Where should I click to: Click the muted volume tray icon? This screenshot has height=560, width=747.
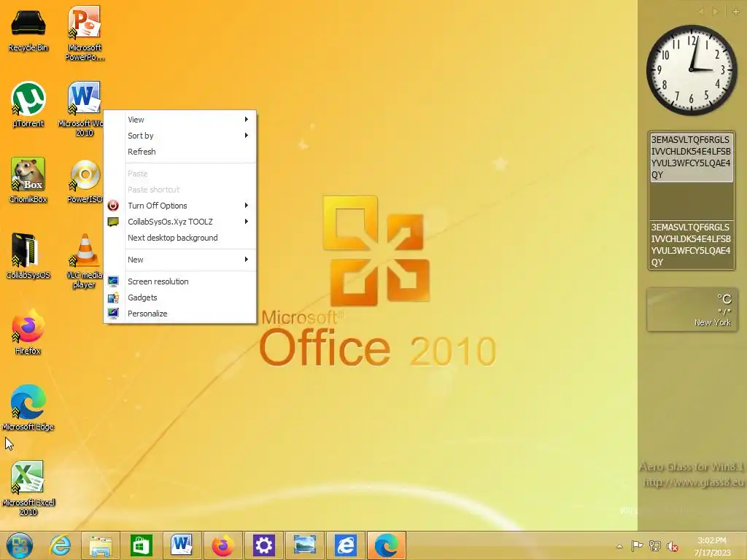tap(673, 546)
